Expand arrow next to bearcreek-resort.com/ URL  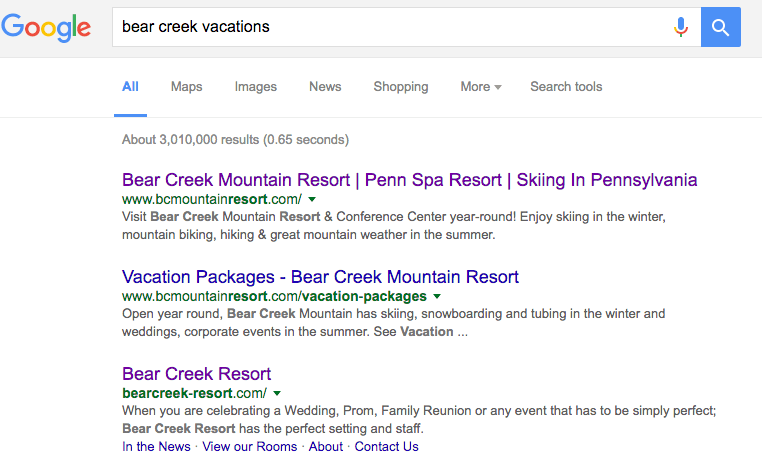pos(277,393)
